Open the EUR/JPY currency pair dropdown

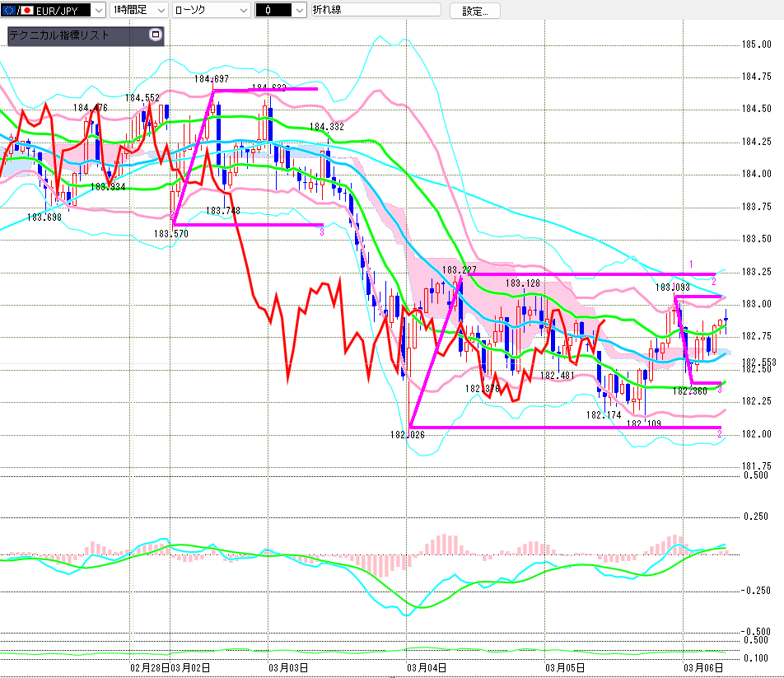[x=97, y=10]
